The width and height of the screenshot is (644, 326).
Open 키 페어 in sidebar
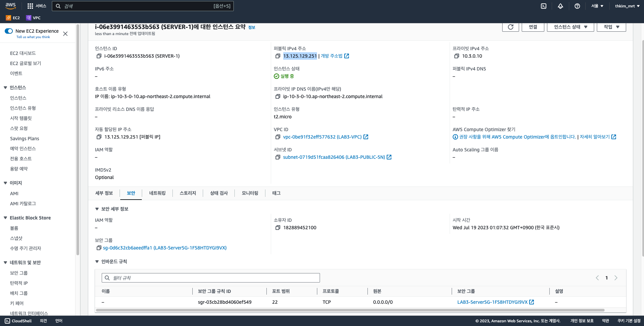click(17, 303)
